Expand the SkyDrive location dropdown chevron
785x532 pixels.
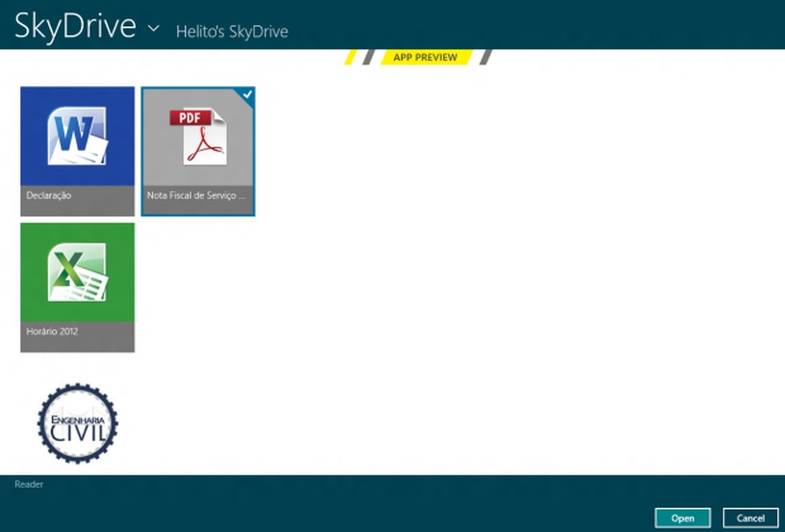[x=154, y=28]
